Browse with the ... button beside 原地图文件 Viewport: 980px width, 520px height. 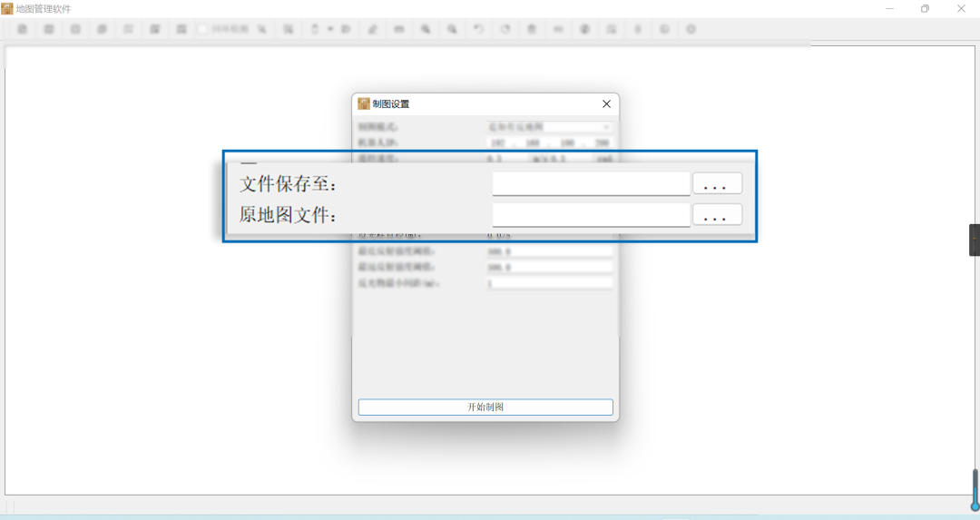click(717, 215)
